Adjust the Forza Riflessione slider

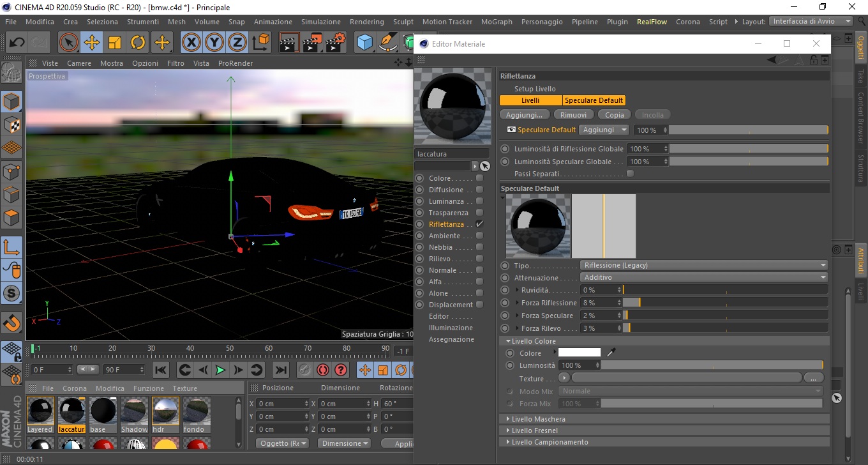pyautogui.click(x=725, y=303)
